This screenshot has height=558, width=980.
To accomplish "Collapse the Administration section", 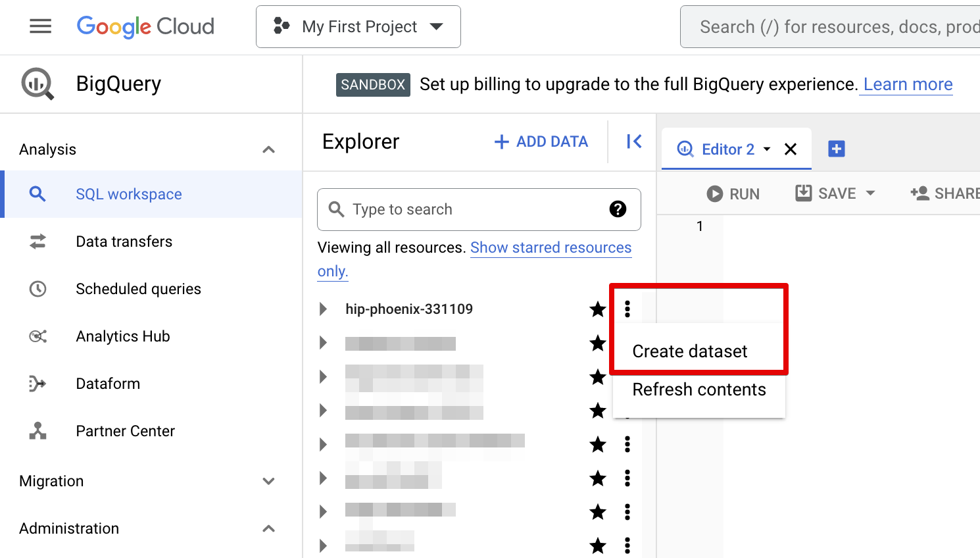I will click(268, 528).
